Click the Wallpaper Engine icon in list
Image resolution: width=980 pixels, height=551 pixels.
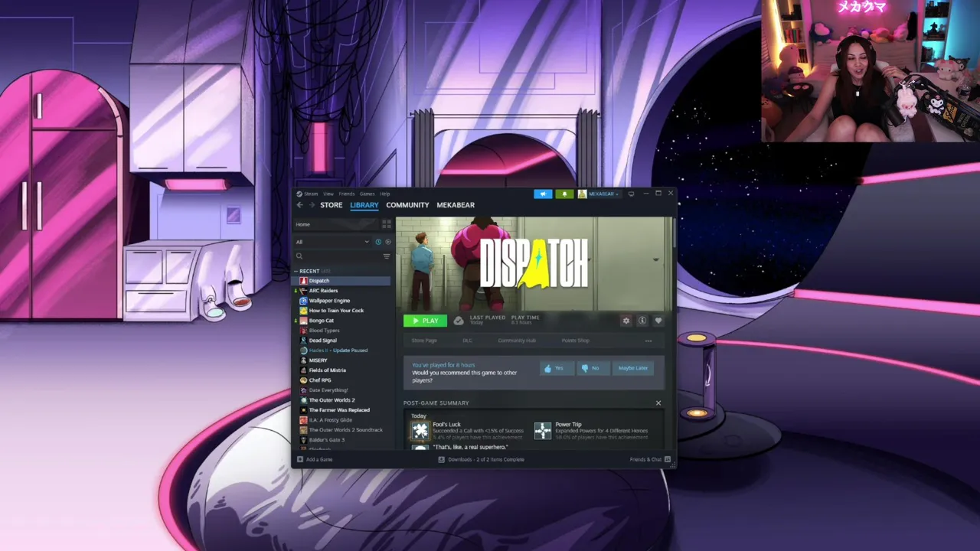[x=303, y=301]
